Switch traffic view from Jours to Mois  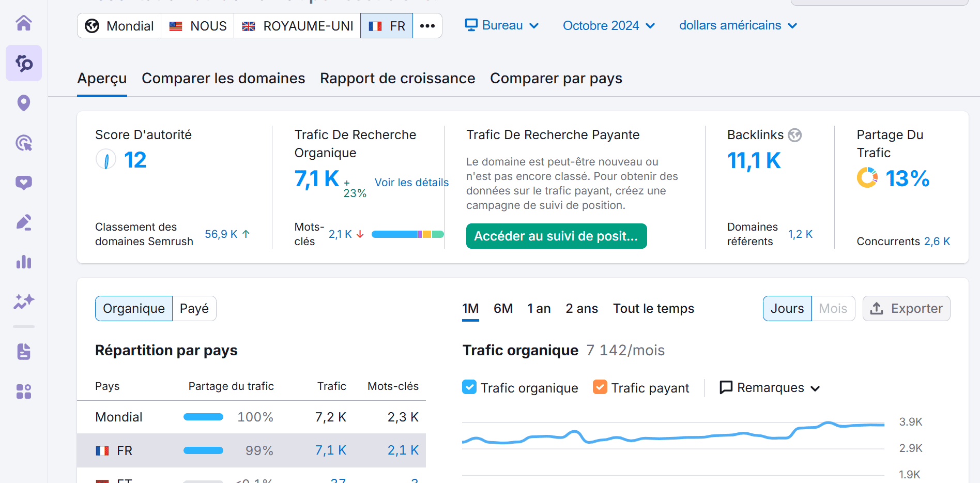pos(832,308)
